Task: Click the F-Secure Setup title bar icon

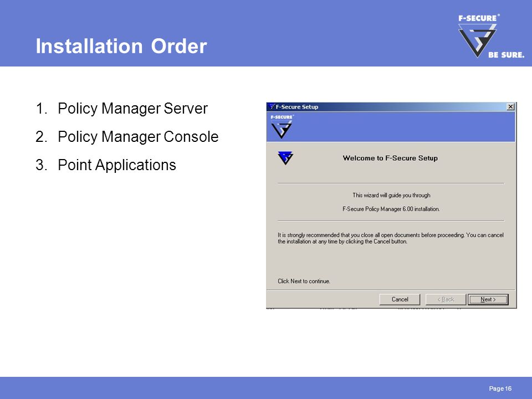Action: (272, 106)
